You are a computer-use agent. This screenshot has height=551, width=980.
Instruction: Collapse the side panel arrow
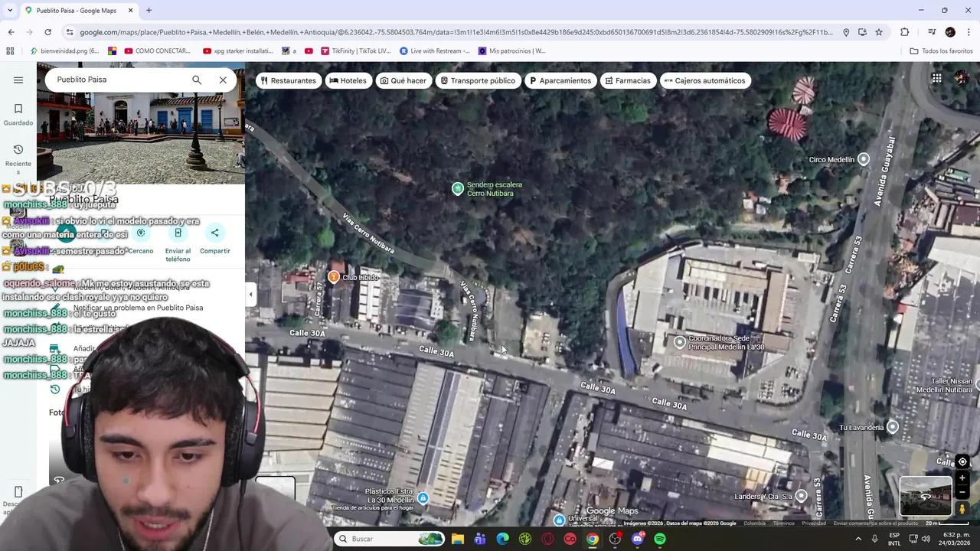click(x=250, y=294)
